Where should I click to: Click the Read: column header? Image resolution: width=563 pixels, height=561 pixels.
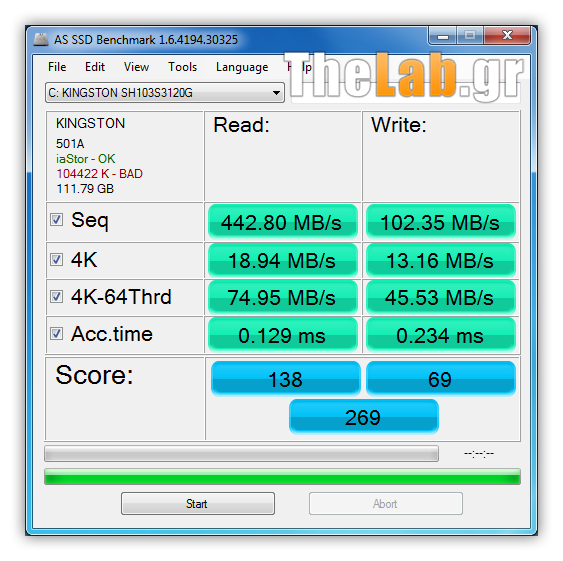coord(241,125)
